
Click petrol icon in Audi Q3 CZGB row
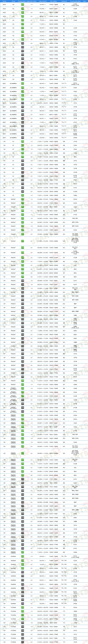[23, 39]
